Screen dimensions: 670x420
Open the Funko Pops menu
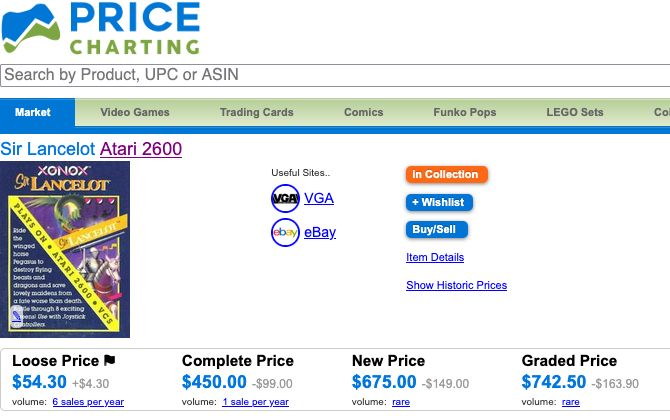[464, 112]
